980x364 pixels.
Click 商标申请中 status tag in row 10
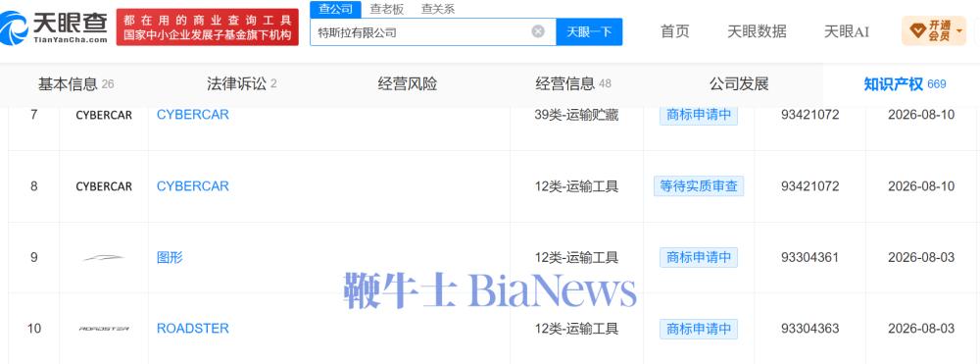coord(699,329)
